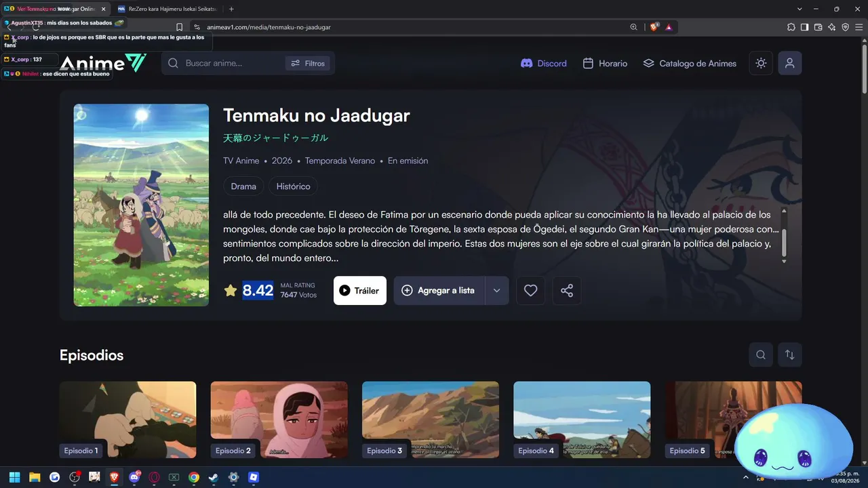Click the bookmark icon beside address bar

point(179,27)
